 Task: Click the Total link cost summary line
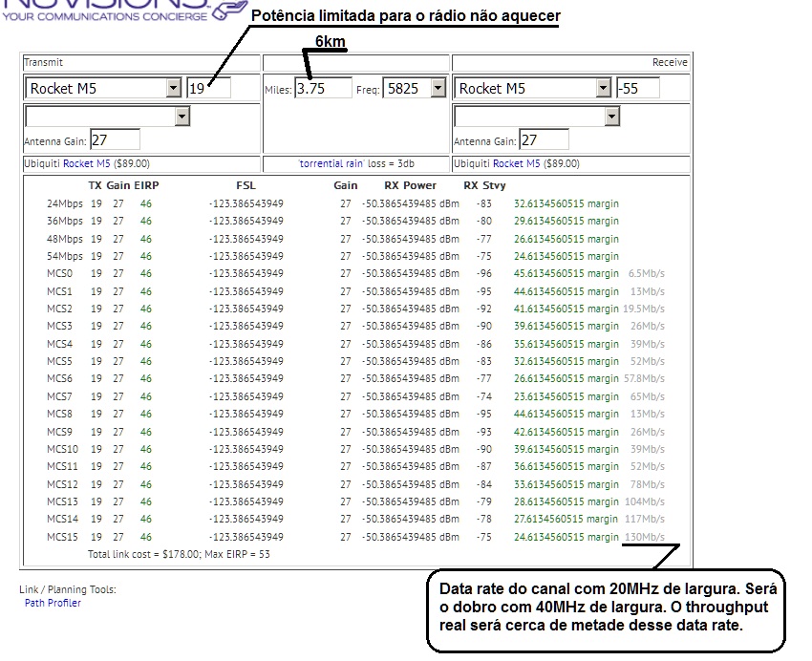(179, 554)
